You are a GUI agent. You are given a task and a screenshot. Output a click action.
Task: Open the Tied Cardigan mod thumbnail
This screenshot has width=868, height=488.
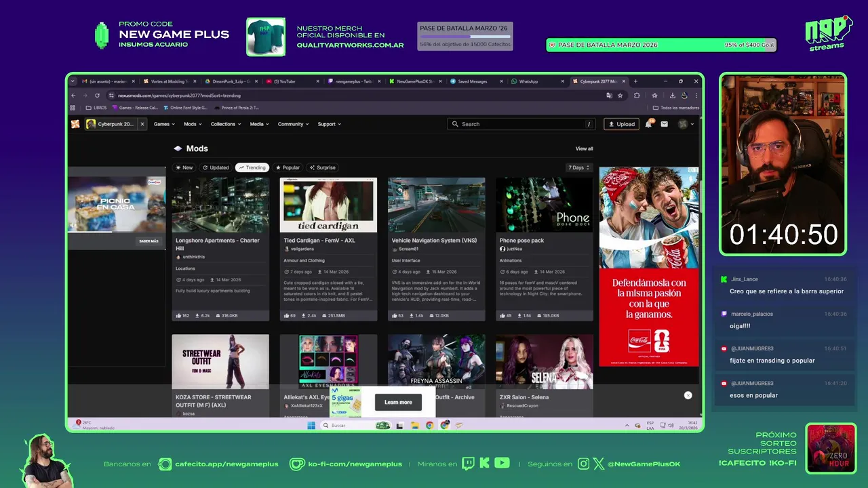tap(328, 205)
